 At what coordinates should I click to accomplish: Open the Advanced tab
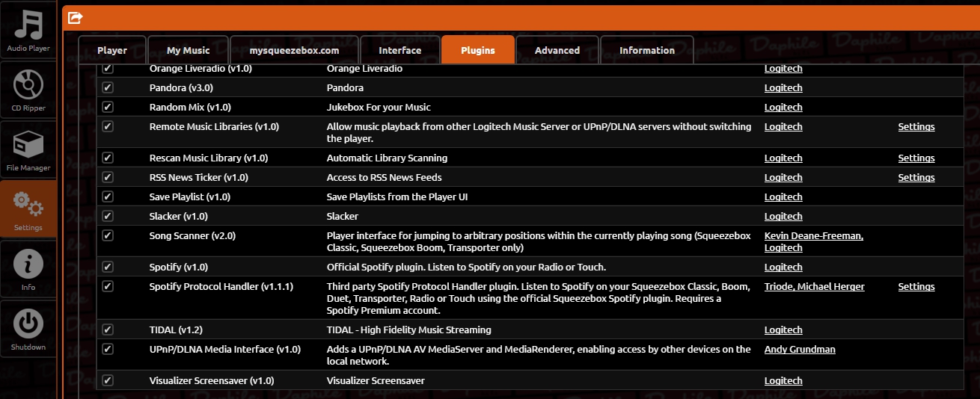point(557,50)
